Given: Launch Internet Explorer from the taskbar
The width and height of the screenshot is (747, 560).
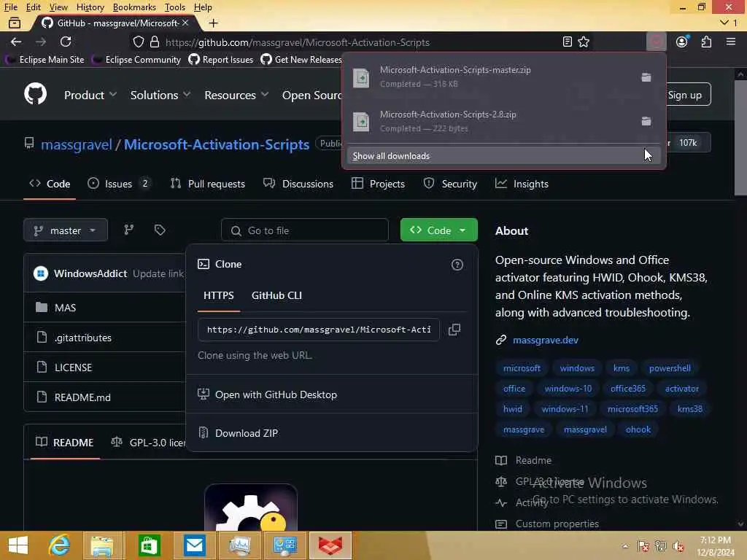Looking at the screenshot, I should [59, 545].
